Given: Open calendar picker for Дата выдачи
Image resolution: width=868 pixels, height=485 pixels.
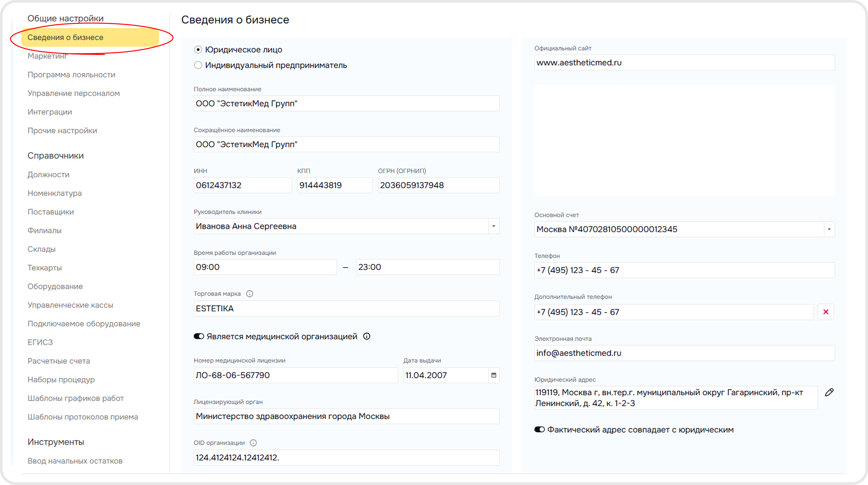Looking at the screenshot, I should 494,375.
